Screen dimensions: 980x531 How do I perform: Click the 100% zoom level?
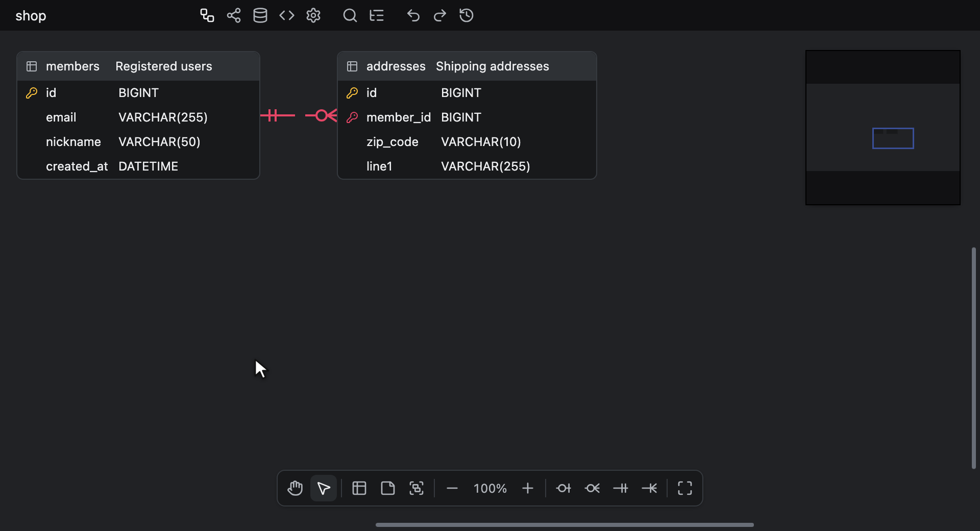click(490, 489)
